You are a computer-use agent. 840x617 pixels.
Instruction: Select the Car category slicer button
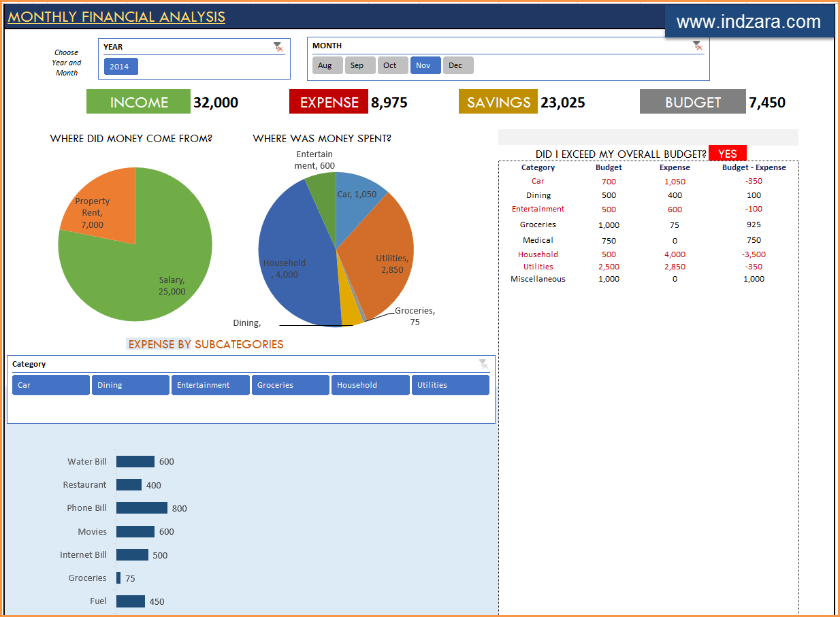[50, 384]
